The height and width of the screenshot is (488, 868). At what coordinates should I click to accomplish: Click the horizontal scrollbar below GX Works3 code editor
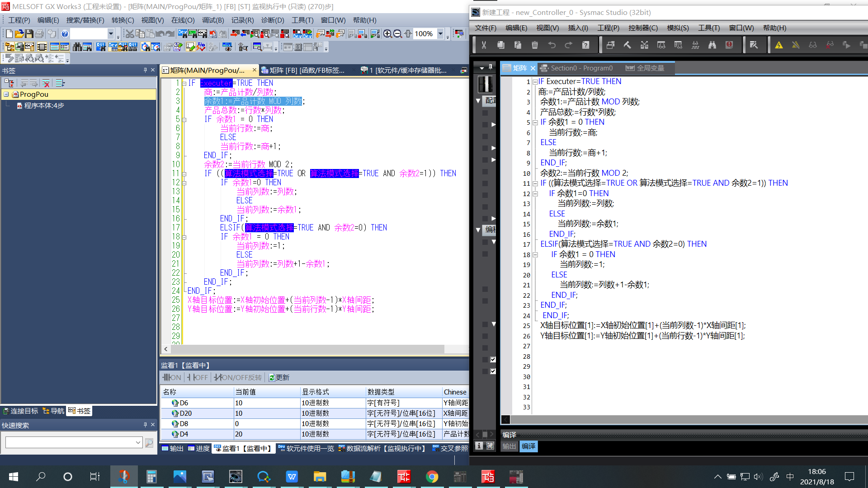(307, 349)
